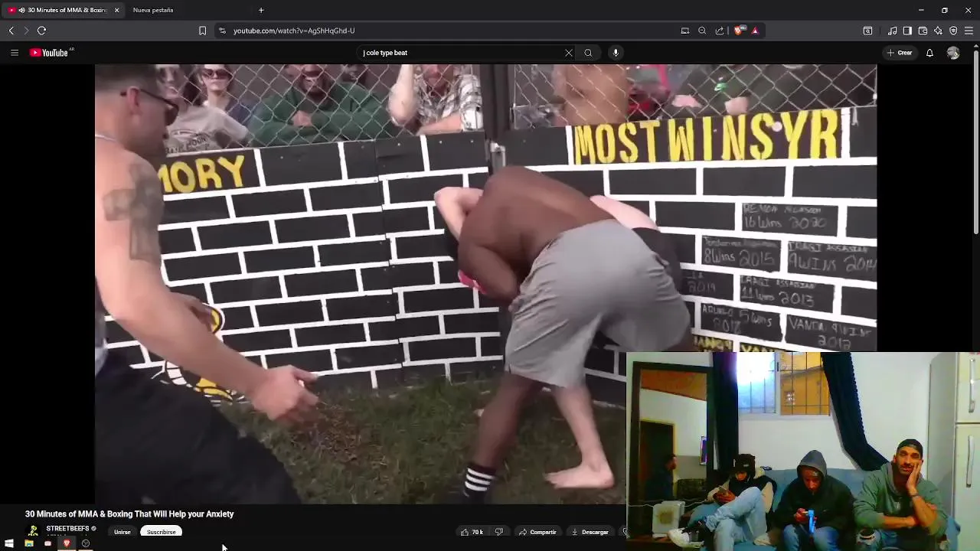
Task: Dislike the video with thumbs down
Action: tap(499, 532)
